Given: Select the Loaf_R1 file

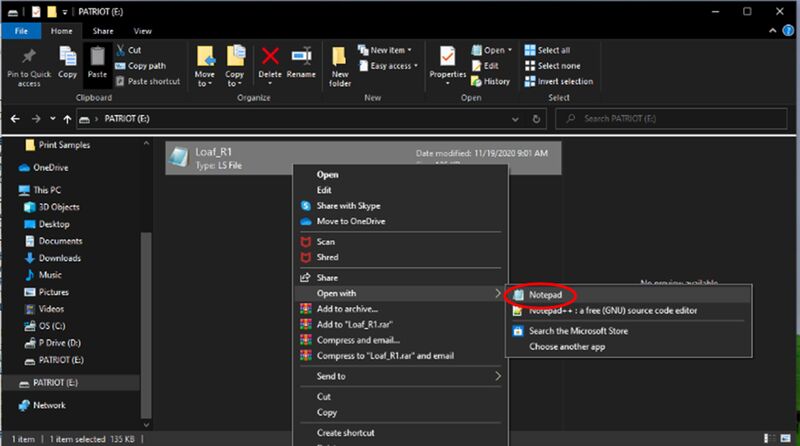Looking at the screenshot, I should [x=363, y=158].
